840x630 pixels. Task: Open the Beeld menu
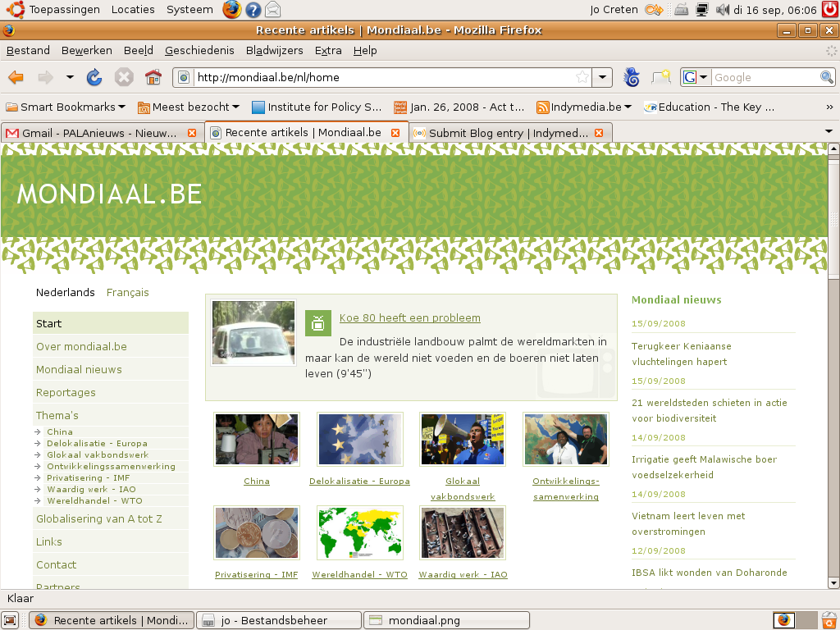click(x=138, y=50)
